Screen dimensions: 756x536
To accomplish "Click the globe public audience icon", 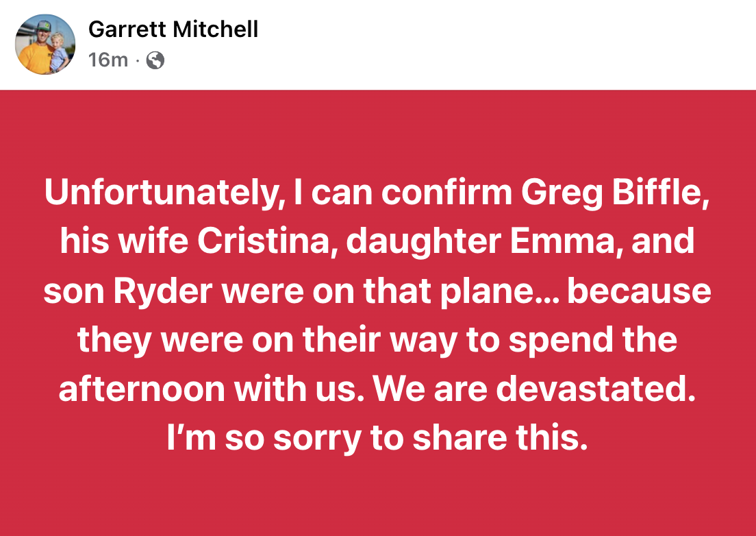I will point(156,61).
